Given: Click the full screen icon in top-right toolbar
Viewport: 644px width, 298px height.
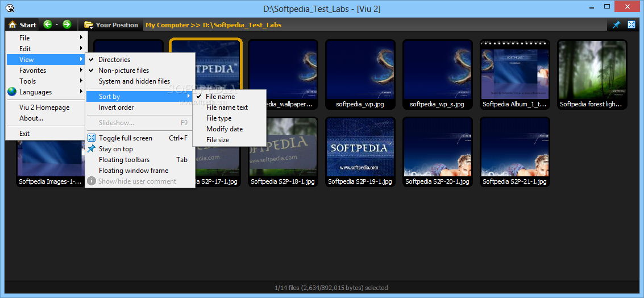Looking at the screenshot, I should point(631,24).
